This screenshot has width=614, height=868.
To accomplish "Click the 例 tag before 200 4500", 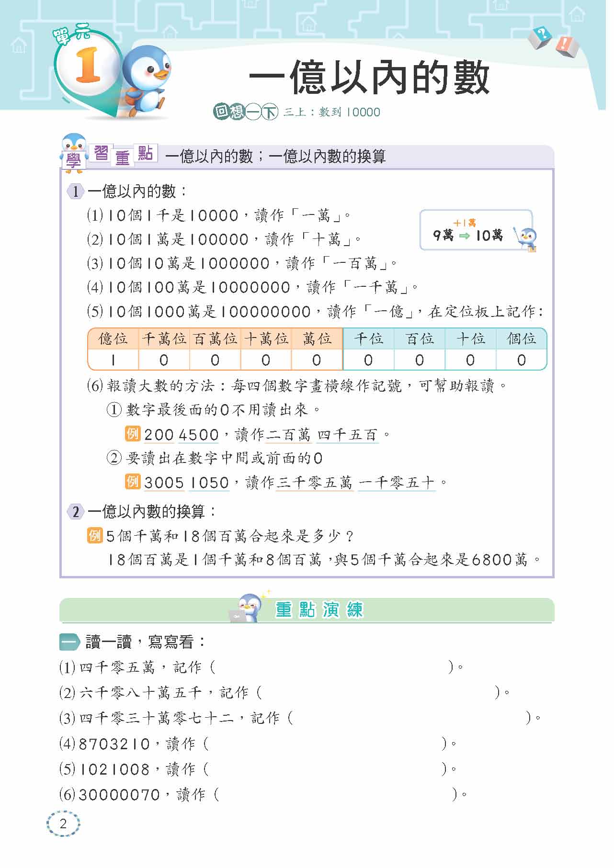I will pyautogui.click(x=133, y=434).
